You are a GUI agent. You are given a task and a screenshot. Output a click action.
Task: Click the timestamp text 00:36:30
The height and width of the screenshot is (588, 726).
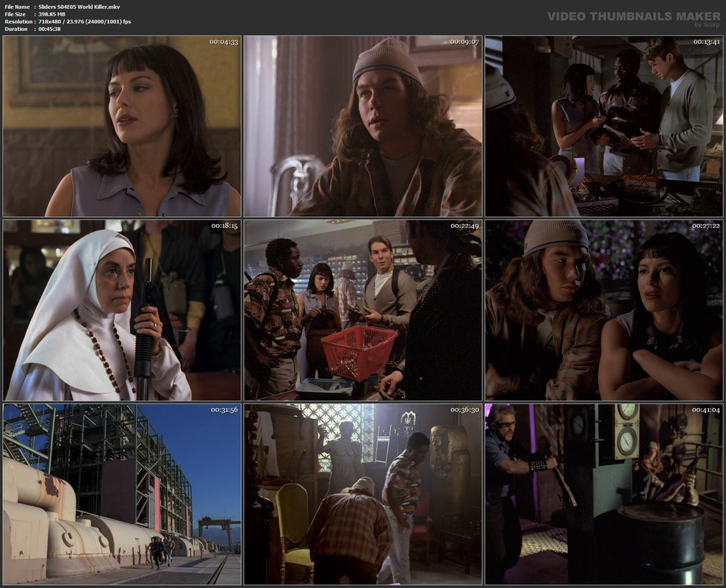(464, 409)
